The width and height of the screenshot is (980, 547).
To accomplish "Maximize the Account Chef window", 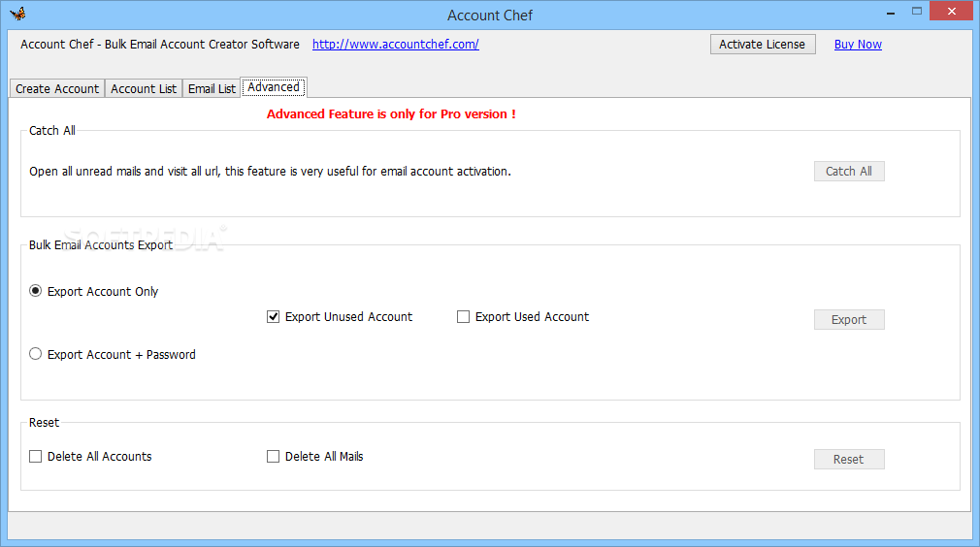I will click(x=917, y=12).
